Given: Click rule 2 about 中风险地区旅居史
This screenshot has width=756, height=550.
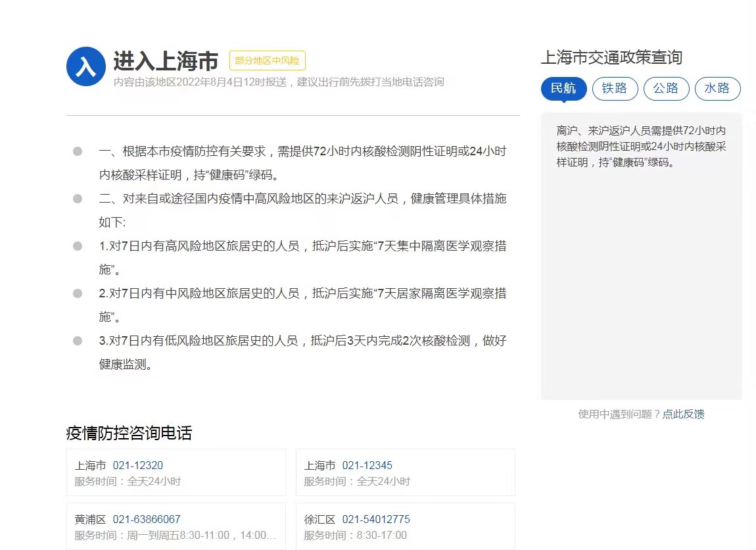Looking at the screenshot, I should (x=302, y=305).
